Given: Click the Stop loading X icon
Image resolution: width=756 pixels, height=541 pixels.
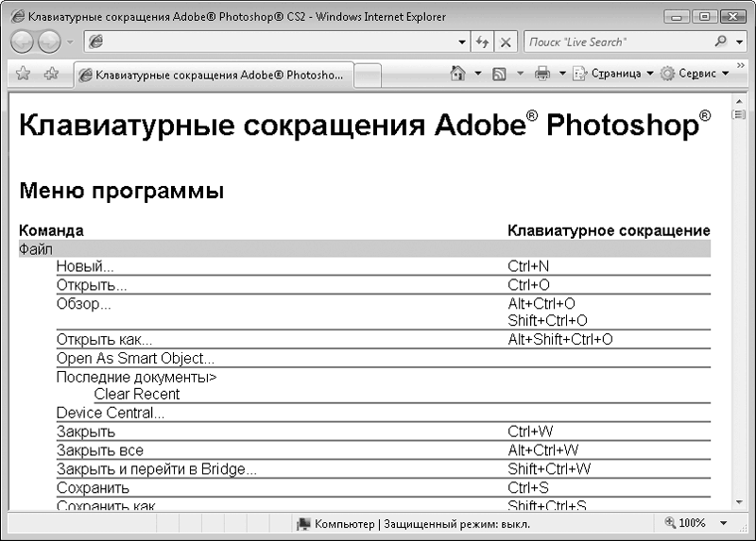Looking at the screenshot, I should point(506,42).
